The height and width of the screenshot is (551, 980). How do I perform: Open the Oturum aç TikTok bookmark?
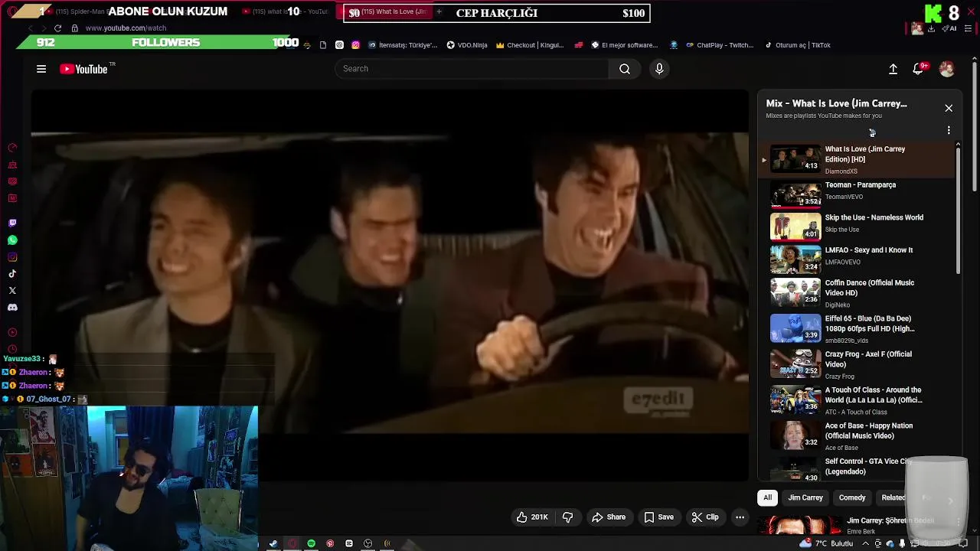(x=798, y=45)
